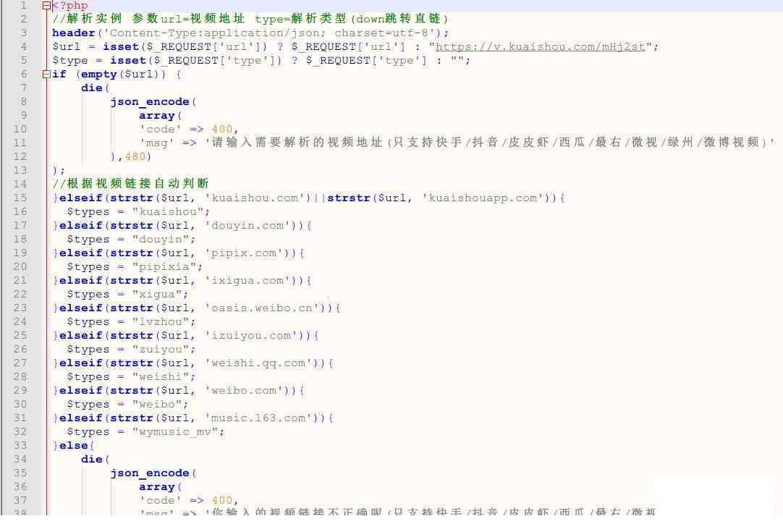The image size is (783, 532).
Task: Click the "weibo" value on line 30
Action: coord(157,404)
